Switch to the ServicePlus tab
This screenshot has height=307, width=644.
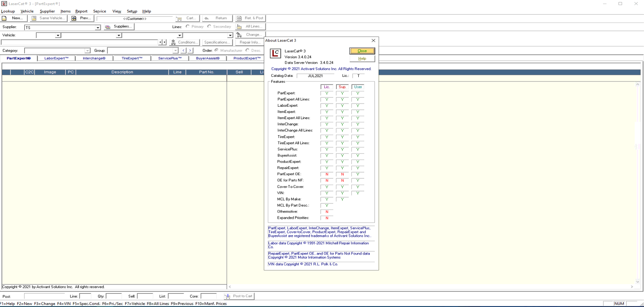click(170, 58)
